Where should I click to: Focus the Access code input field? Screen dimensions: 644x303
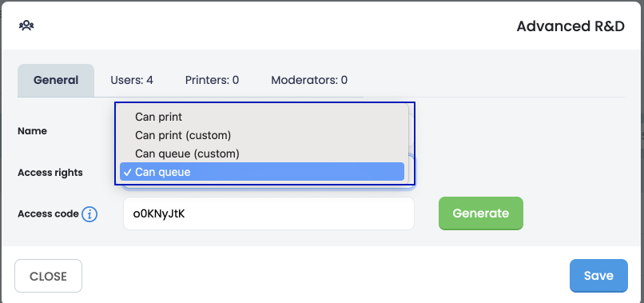[268, 213]
